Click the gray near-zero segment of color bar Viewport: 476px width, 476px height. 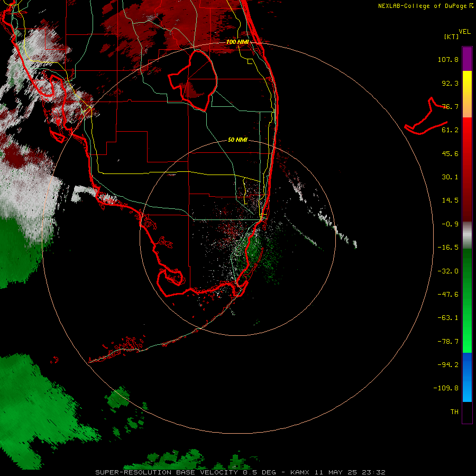coord(467,235)
